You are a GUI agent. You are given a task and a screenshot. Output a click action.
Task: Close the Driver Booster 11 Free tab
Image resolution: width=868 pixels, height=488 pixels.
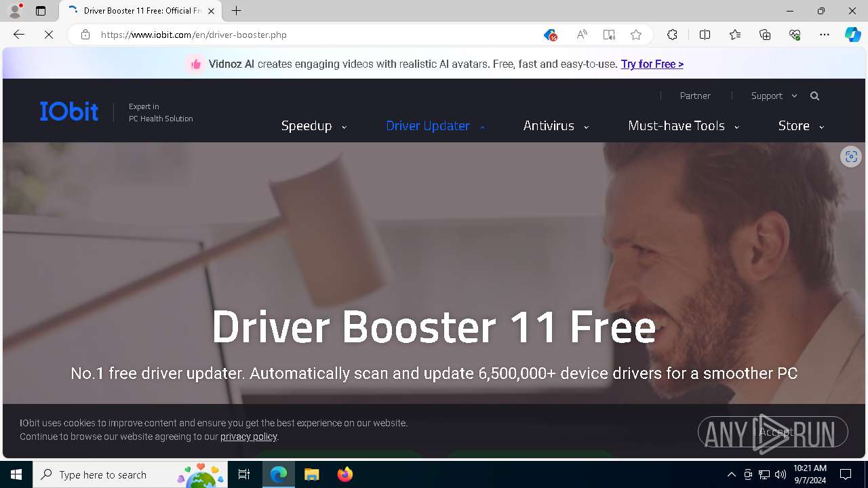click(211, 11)
